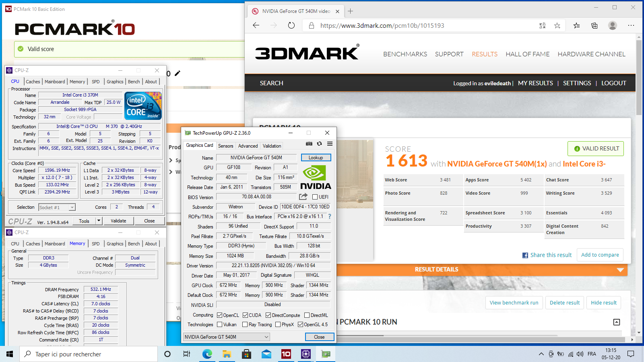Close the NVIDIA GeForce GT 540M browser tab
The width and height of the screenshot is (644, 362).
[x=338, y=11]
